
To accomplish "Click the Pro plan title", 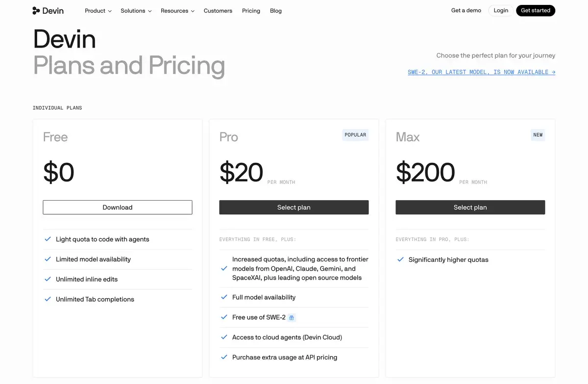I will [229, 137].
